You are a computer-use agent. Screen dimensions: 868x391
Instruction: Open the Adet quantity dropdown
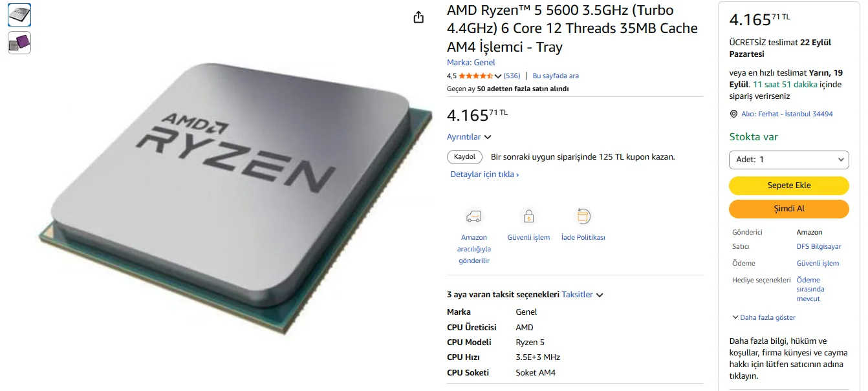pyautogui.click(x=788, y=159)
